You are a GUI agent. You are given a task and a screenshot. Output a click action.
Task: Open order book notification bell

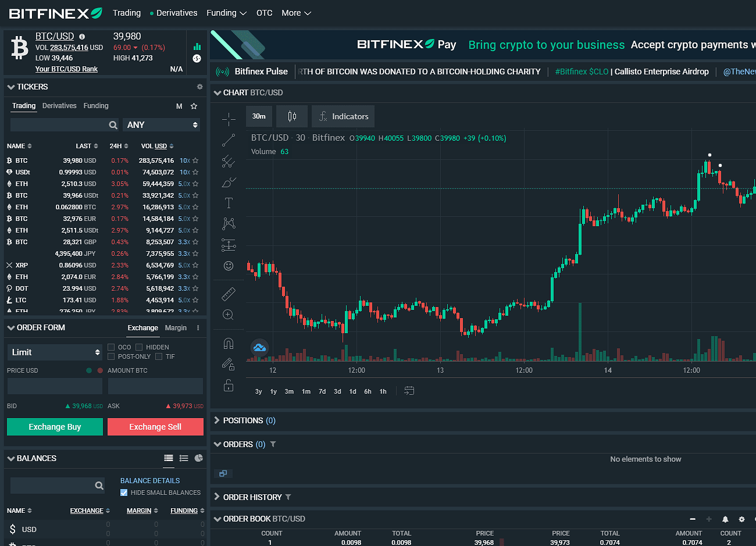pos(725,519)
